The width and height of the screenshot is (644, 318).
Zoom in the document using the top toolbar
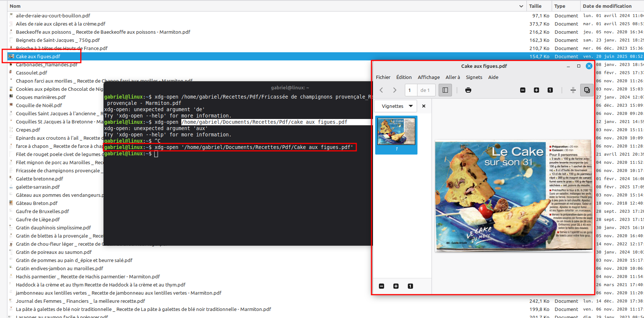[x=536, y=90]
